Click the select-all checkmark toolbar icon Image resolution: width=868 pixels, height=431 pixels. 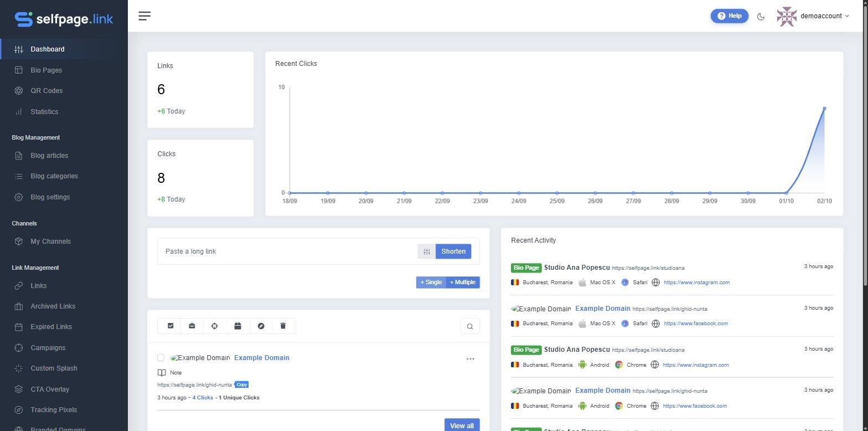click(x=170, y=326)
